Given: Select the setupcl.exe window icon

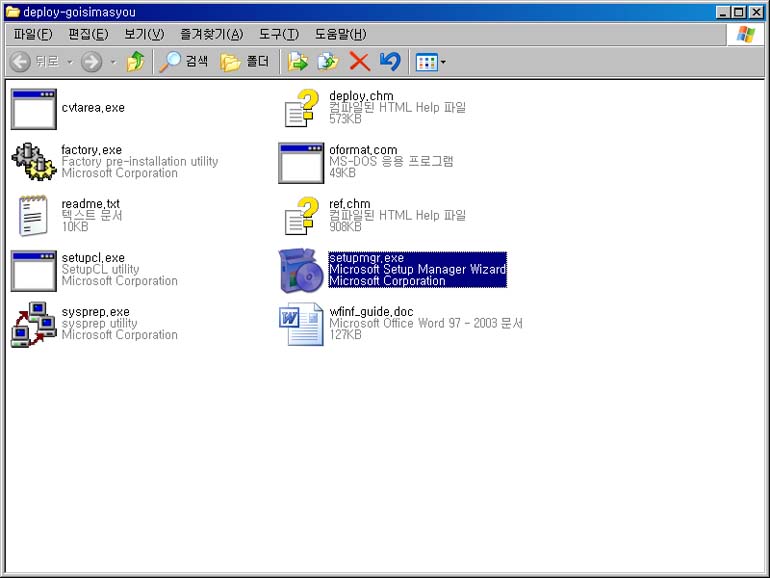Looking at the screenshot, I should [33, 271].
